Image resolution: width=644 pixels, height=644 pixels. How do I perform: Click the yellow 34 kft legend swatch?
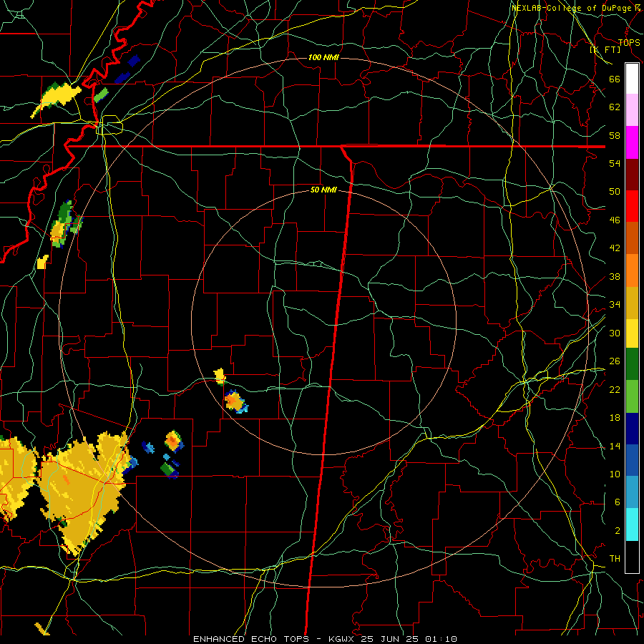coord(632,333)
